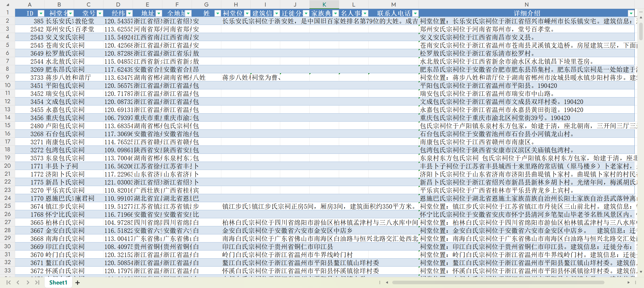
Task: Select cell 包湾包氏宗祠
Action: [59, 150]
